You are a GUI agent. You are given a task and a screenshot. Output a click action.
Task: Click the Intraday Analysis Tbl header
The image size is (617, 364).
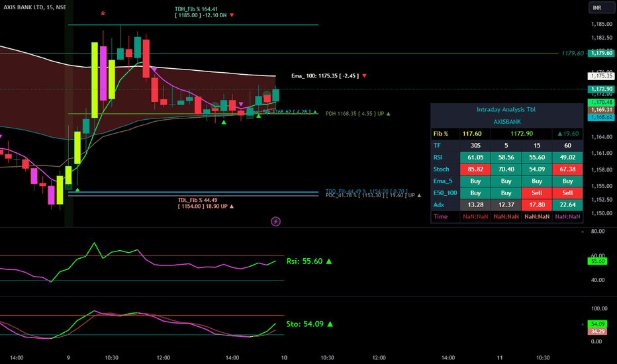click(x=506, y=109)
